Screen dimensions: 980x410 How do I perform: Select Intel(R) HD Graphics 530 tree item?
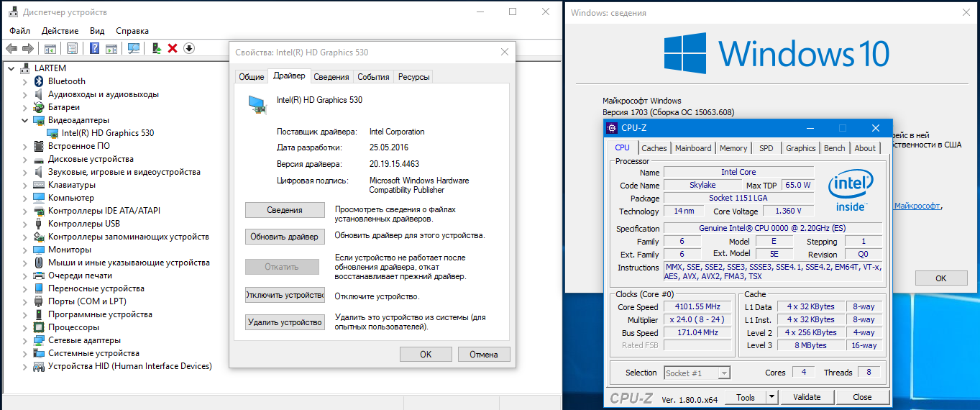click(x=108, y=133)
